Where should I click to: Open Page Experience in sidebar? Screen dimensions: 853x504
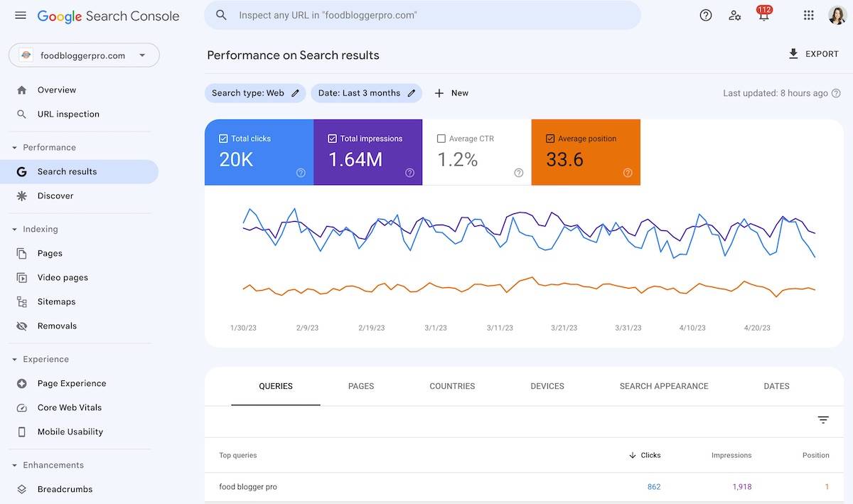[x=72, y=384]
